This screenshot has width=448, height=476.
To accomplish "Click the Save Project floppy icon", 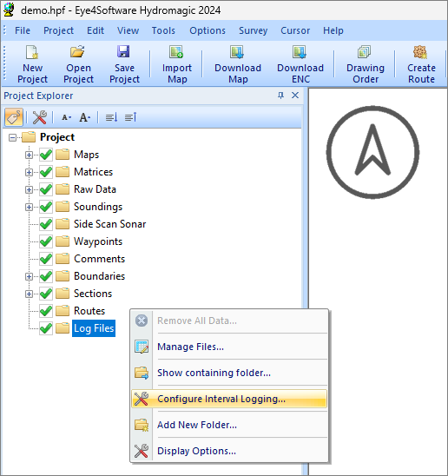I will [x=123, y=51].
